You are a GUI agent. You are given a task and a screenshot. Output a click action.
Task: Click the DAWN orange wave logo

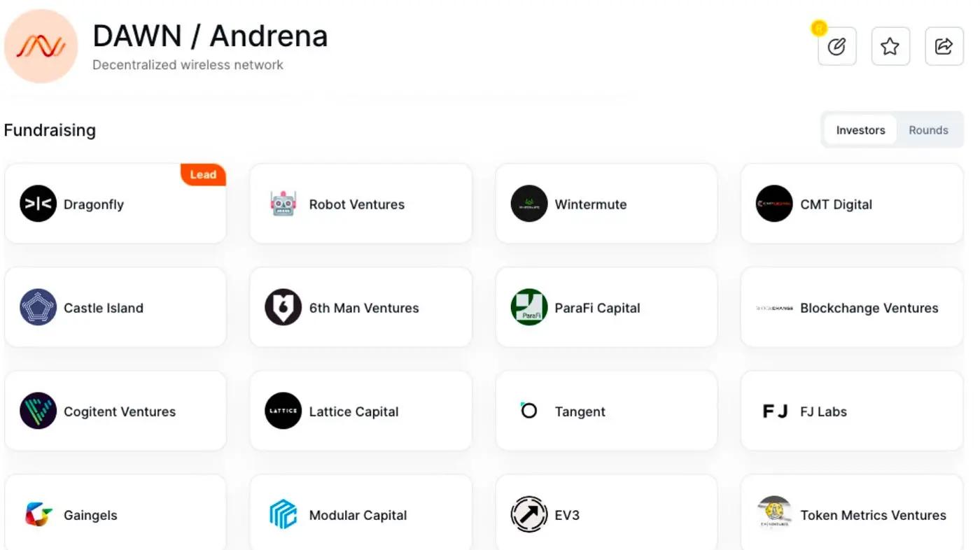41,46
